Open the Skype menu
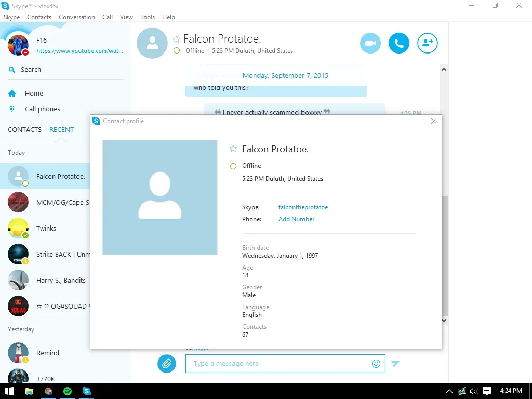Image resolution: width=532 pixels, height=399 pixels. click(11, 17)
